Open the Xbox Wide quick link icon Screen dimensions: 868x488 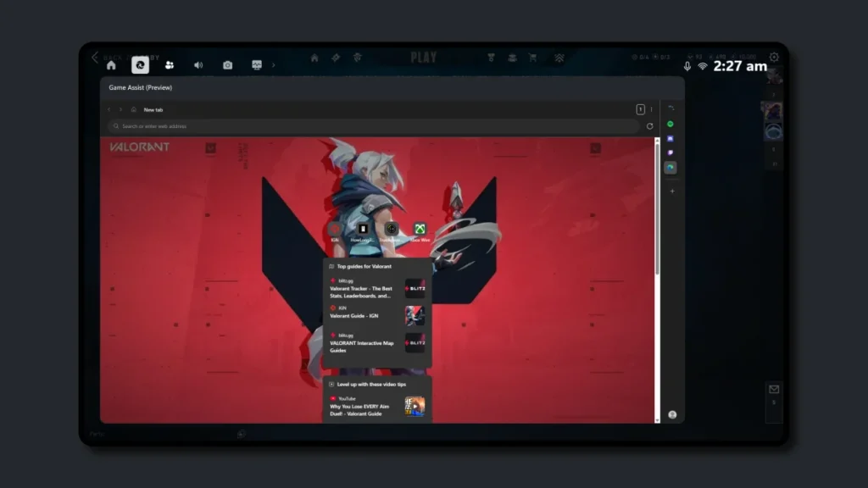419,228
